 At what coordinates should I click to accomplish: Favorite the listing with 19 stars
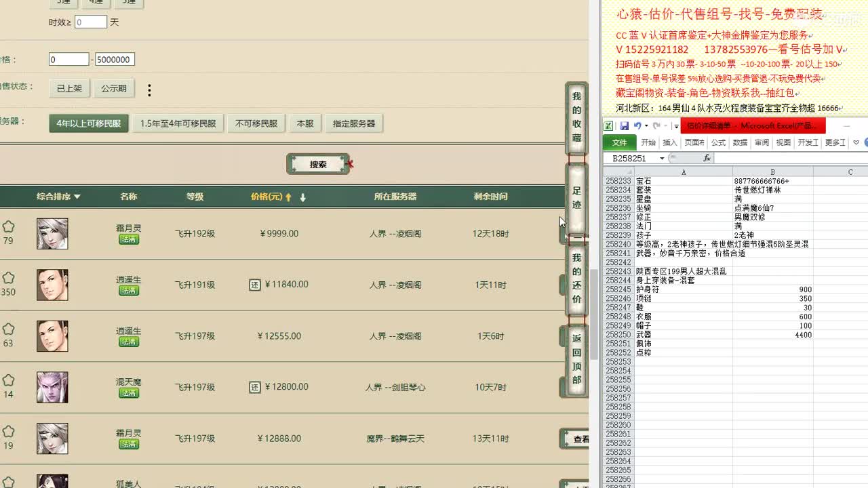8,432
